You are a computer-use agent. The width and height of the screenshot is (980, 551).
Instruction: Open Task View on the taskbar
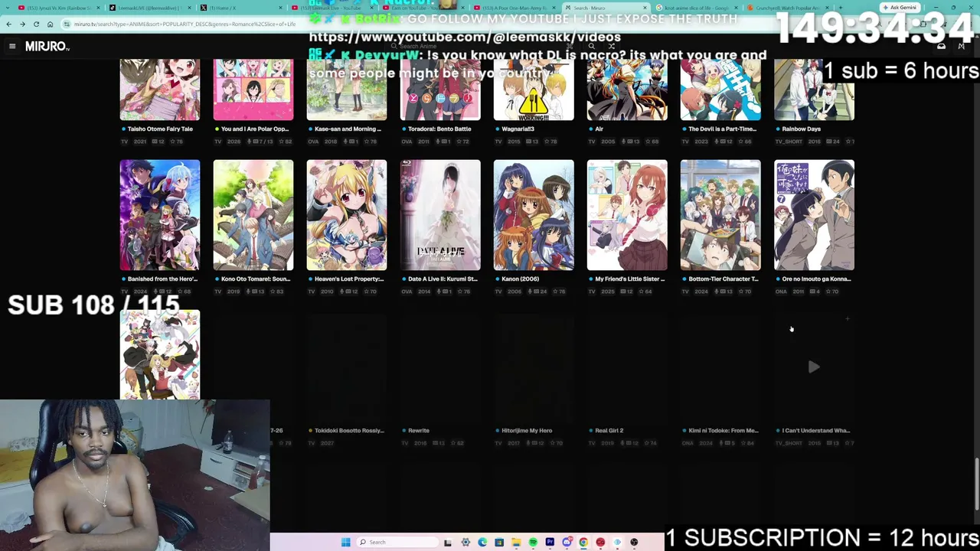[x=448, y=543]
